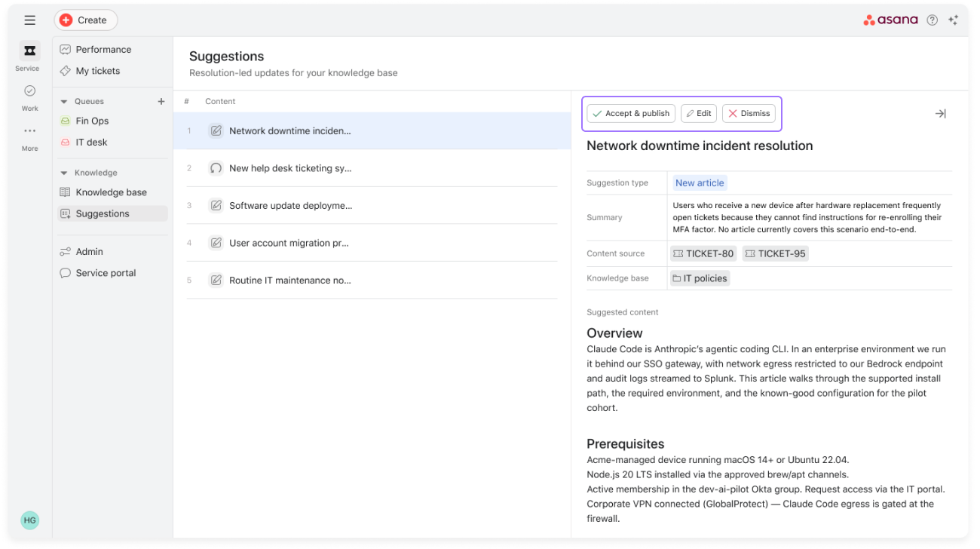
Task: Click the Create button label
Action: point(92,20)
